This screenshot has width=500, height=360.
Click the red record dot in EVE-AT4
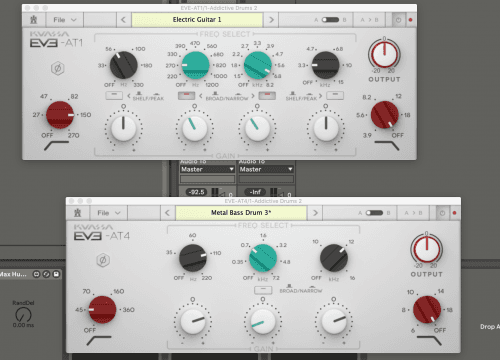(454, 213)
